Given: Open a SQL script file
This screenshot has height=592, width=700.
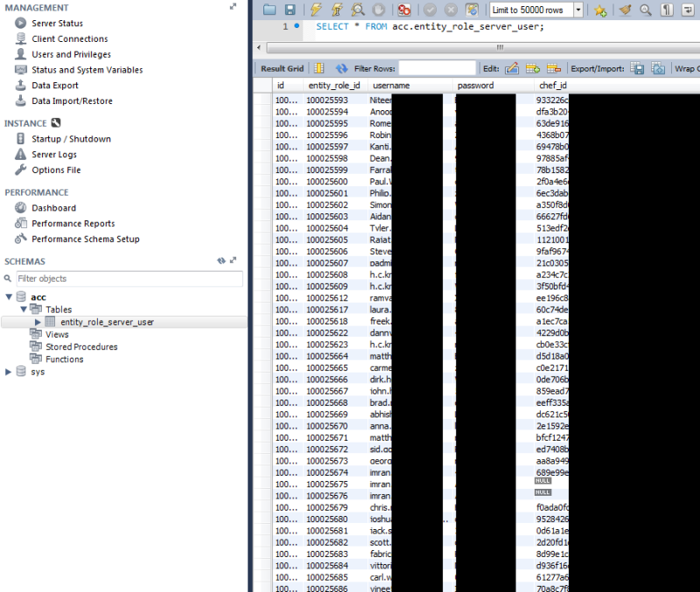Looking at the screenshot, I should pyautogui.click(x=269, y=10).
